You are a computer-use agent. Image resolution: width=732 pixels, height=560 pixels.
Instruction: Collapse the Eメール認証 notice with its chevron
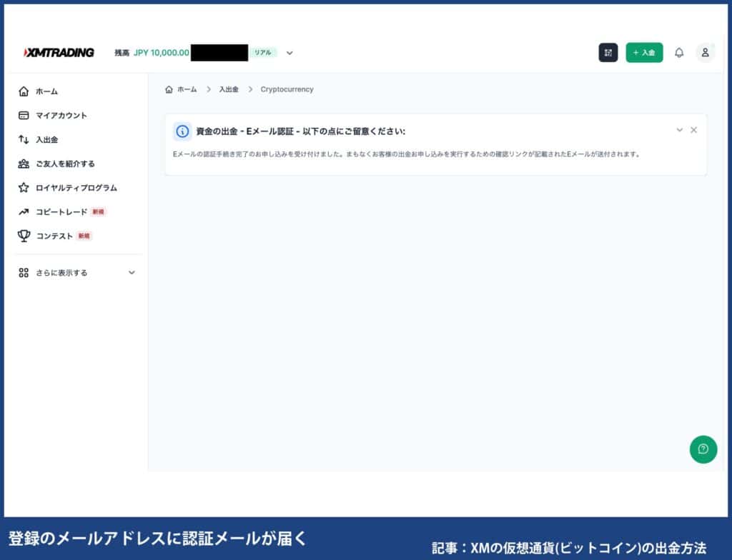[679, 130]
